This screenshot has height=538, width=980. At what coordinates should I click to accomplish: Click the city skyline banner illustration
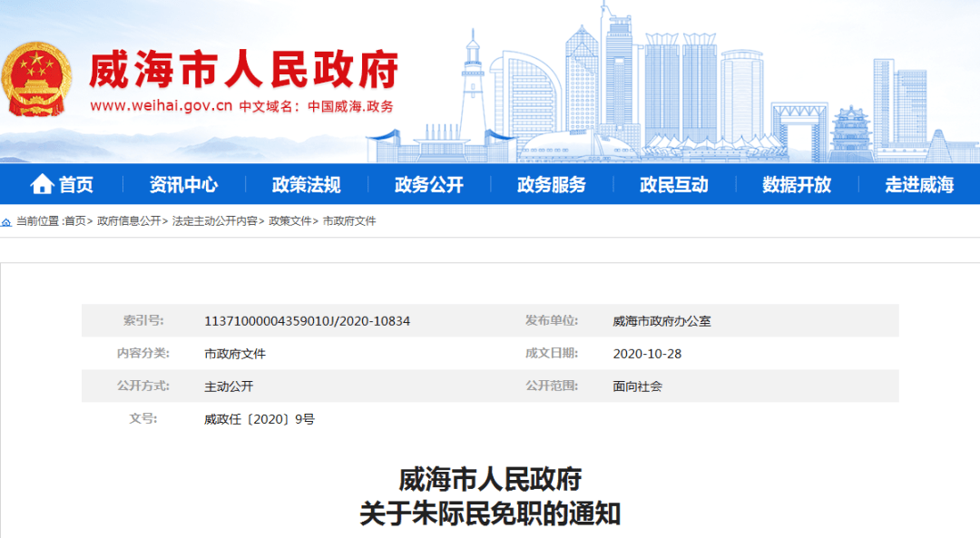point(690,91)
